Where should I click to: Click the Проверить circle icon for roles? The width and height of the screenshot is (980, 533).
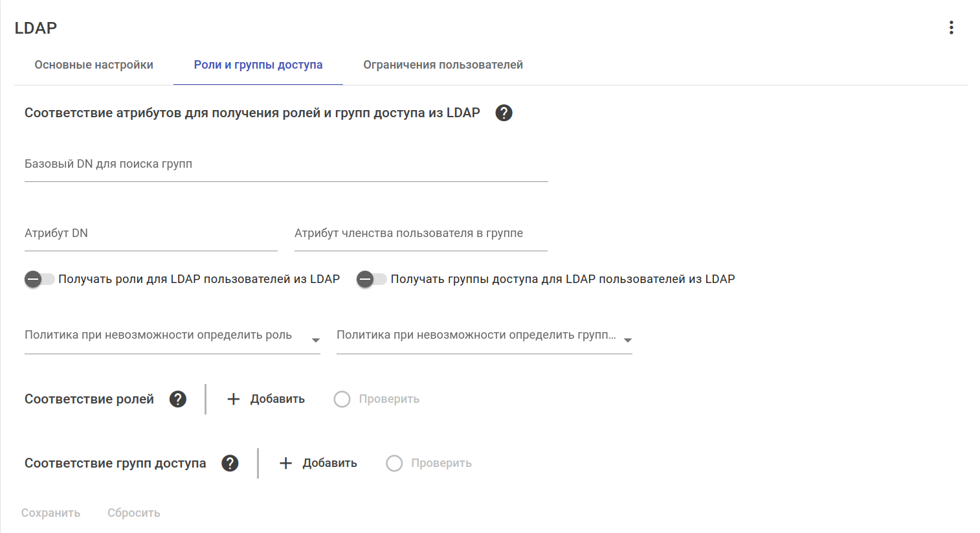click(342, 399)
